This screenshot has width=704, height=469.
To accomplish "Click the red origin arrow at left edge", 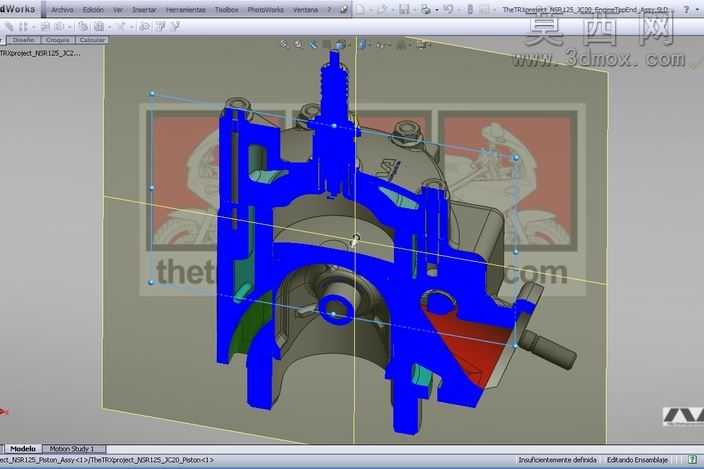I will click(x=4, y=411).
